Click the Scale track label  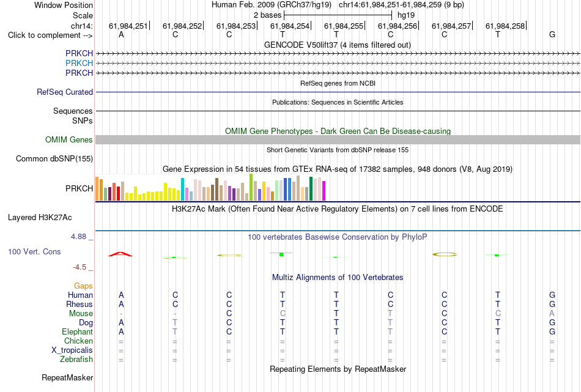click(x=83, y=15)
